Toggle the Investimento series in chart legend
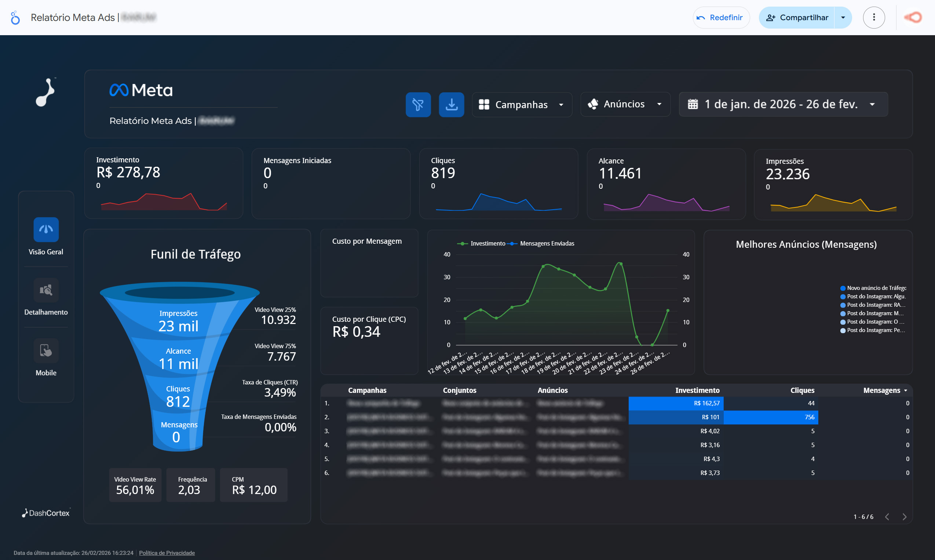Image resolution: width=935 pixels, height=560 pixels. [487, 243]
